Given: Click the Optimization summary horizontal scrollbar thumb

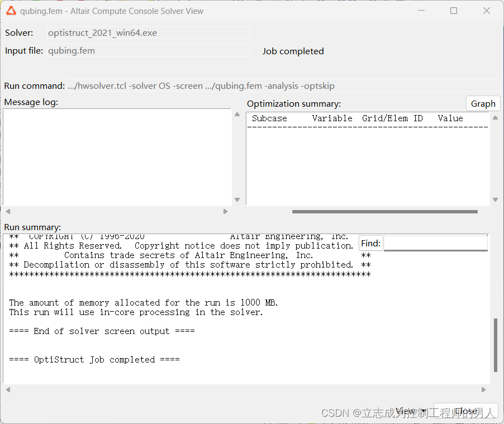Looking at the screenshot, I should pyautogui.click(x=385, y=212).
